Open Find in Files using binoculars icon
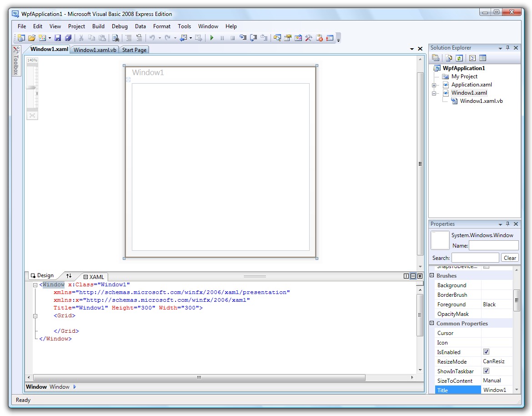This screenshot has width=532, height=416. [x=115, y=38]
